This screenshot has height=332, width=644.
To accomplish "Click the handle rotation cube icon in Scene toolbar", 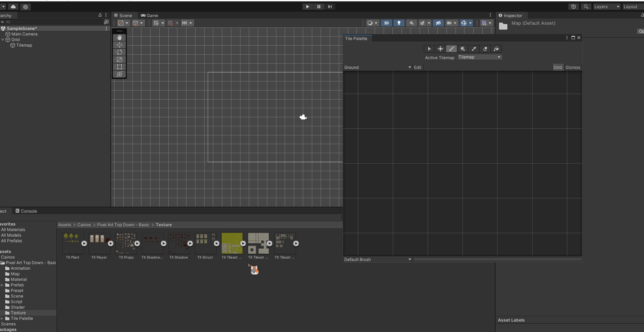I will point(136,23).
